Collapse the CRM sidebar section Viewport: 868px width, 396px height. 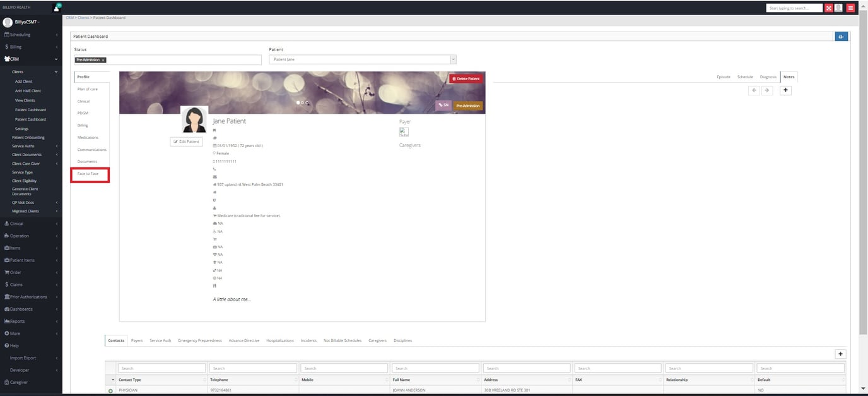coord(30,59)
